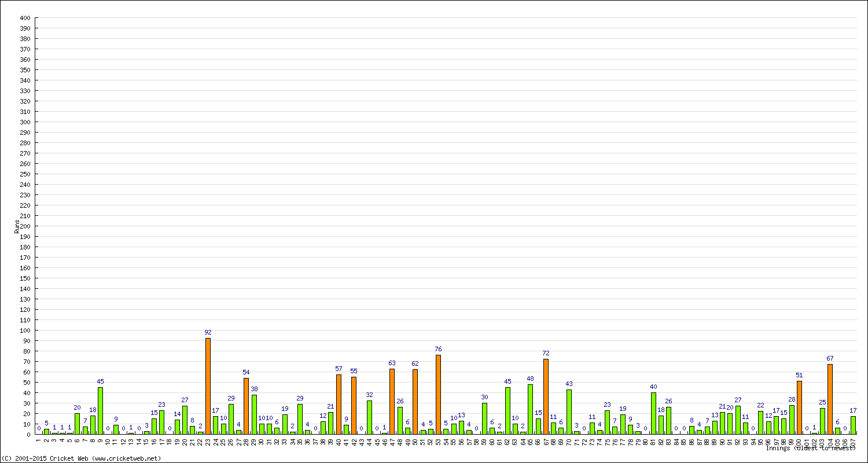
Task: Select the y-axis label "150"
Action: (x=24, y=278)
